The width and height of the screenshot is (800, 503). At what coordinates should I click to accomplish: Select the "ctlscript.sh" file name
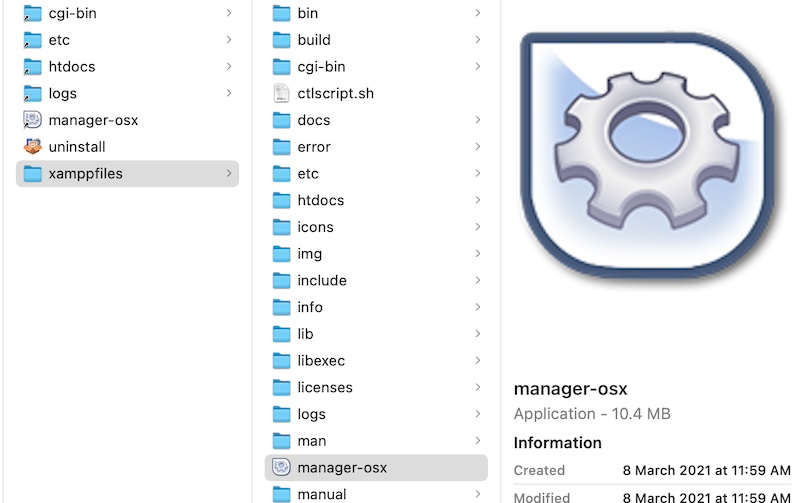coord(336,94)
